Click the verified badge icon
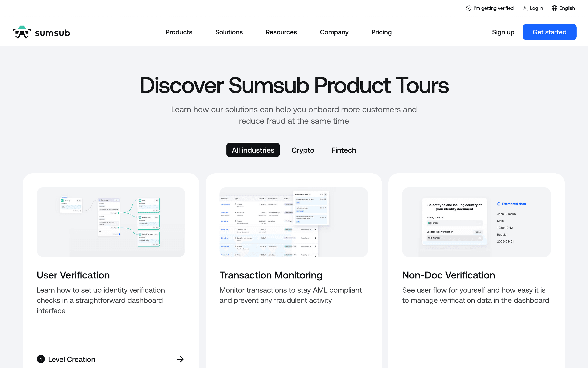Image resolution: width=588 pixels, height=368 pixels. pyautogui.click(x=468, y=8)
